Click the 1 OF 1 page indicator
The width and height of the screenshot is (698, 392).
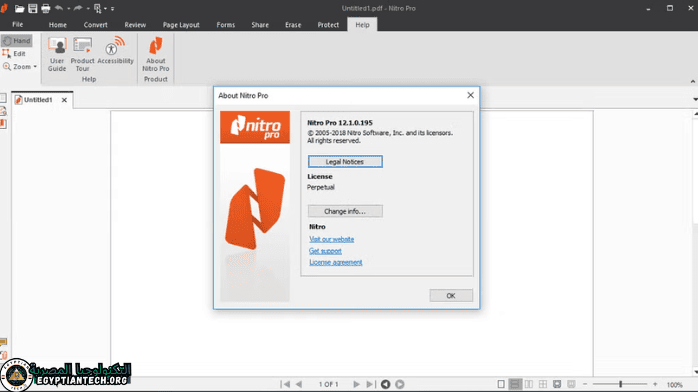tap(329, 384)
